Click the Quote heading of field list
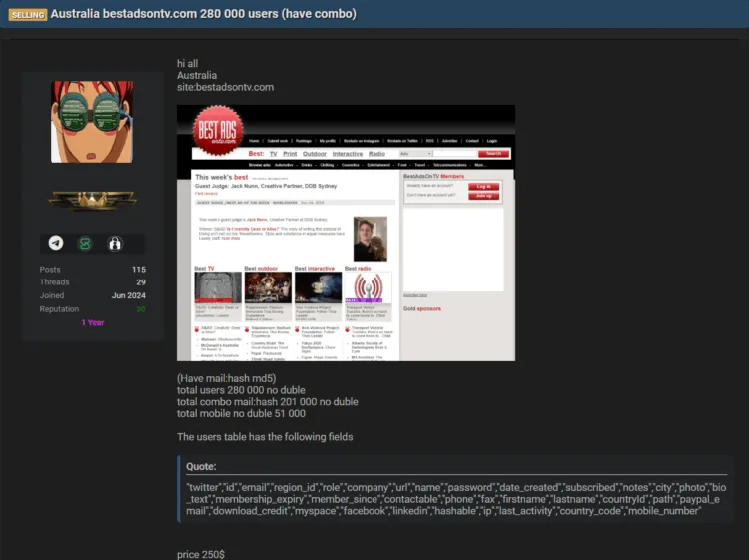This screenshot has height=560, width=749. [201, 466]
